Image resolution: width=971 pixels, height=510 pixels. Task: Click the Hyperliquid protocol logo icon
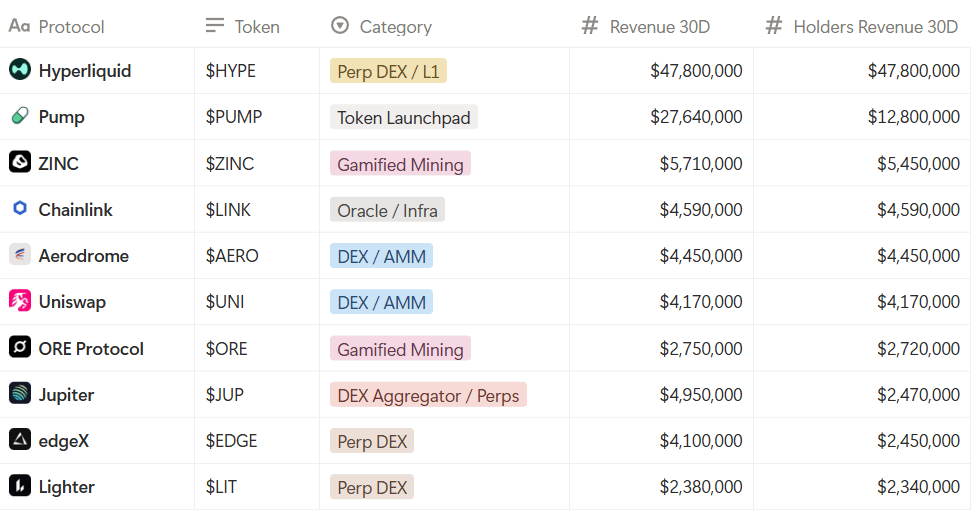point(20,69)
